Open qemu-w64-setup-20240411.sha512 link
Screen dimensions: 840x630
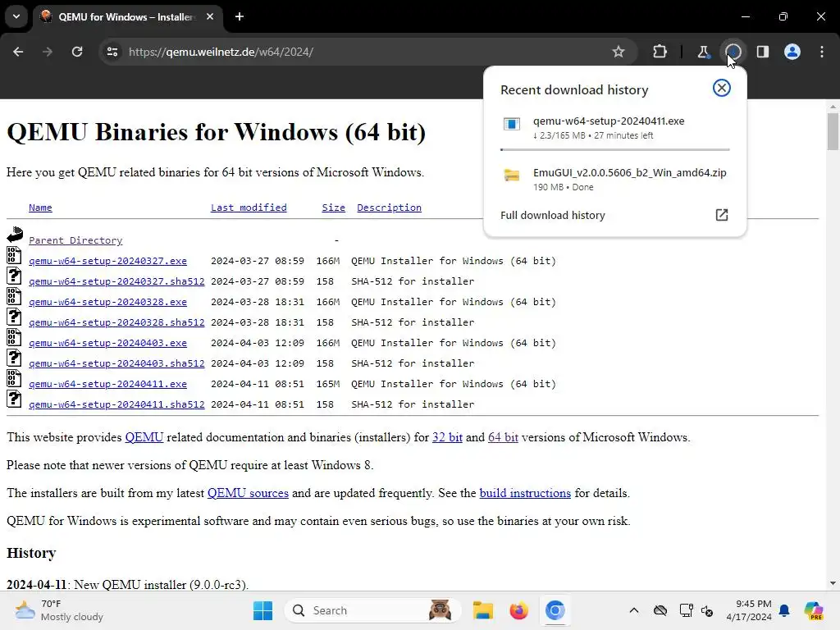tap(116, 404)
